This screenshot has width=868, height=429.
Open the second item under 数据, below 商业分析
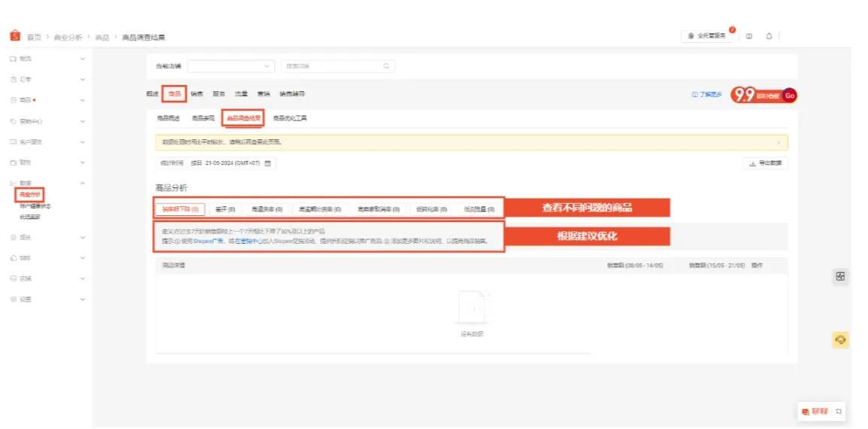coord(35,206)
